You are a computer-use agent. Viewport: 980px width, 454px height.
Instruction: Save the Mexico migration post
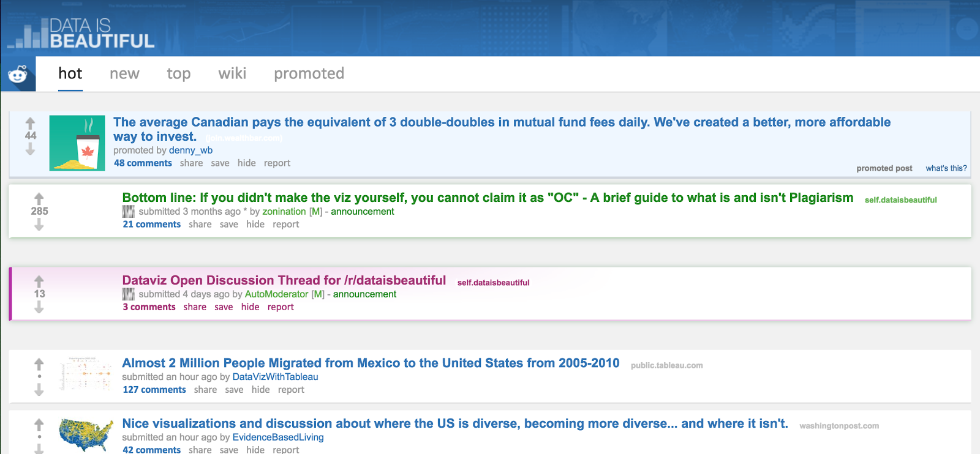pyautogui.click(x=234, y=389)
